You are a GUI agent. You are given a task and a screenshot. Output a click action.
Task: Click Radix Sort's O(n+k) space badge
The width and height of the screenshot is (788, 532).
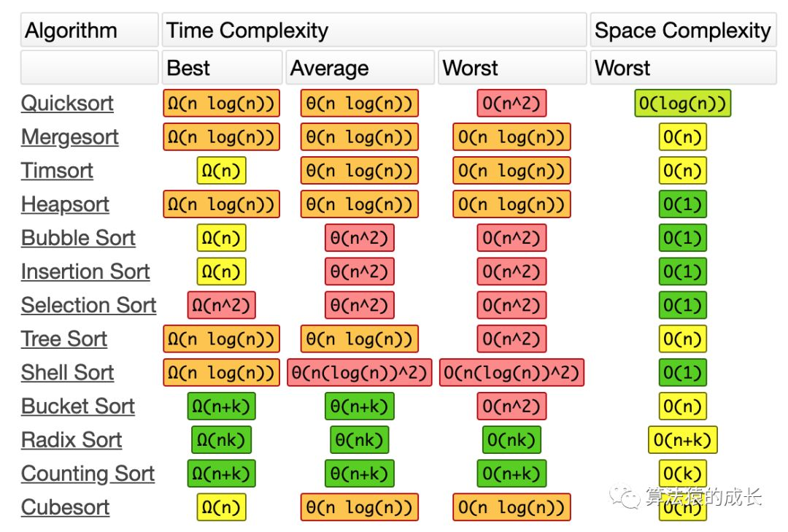point(683,439)
